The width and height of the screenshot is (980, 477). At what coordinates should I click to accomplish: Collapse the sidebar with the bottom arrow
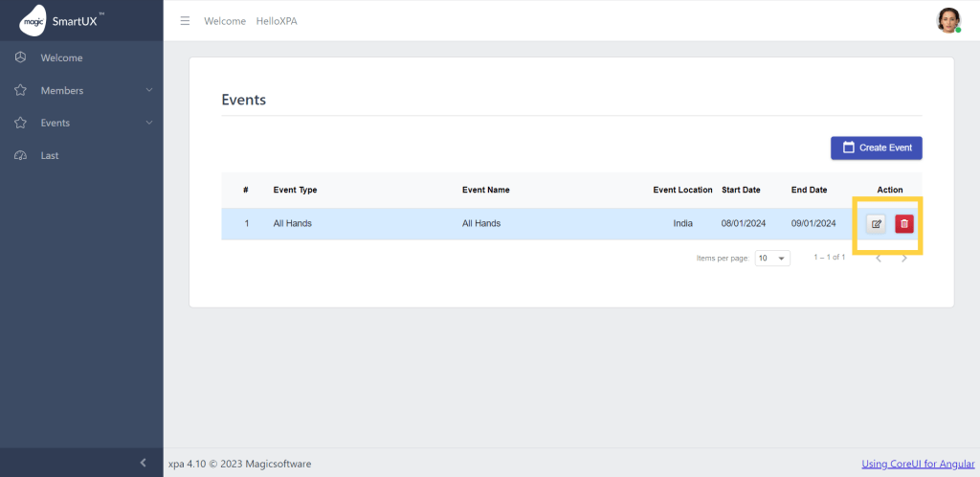click(x=143, y=463)
